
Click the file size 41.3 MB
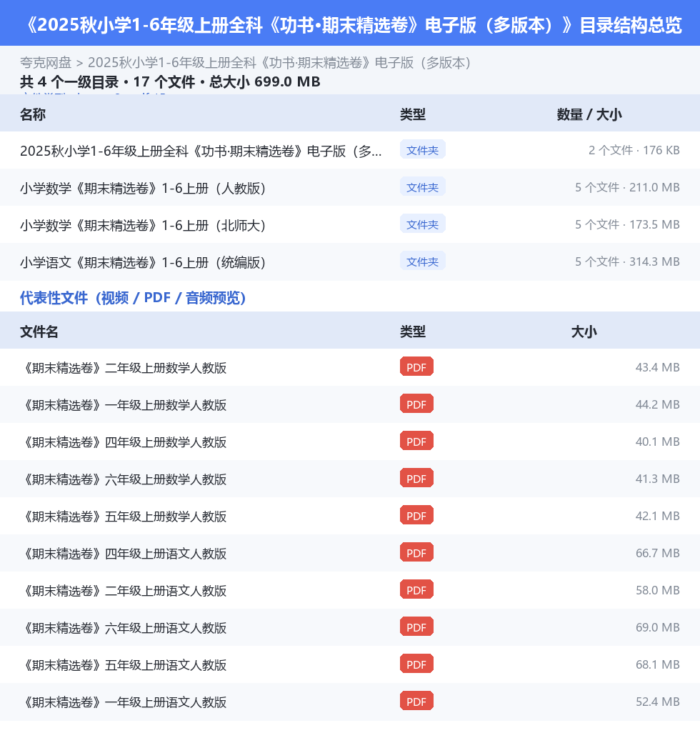click(x=657, y=479)
